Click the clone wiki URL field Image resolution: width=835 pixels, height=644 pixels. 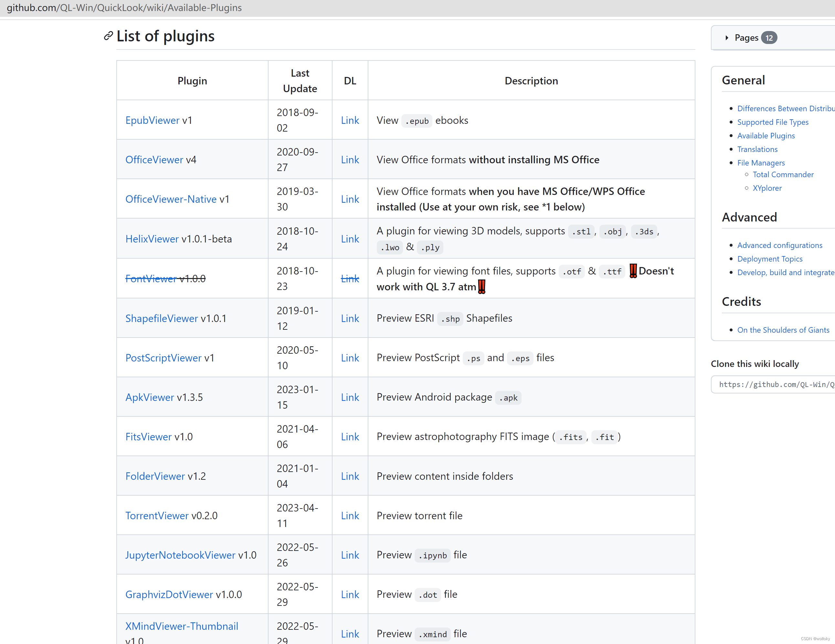click(x=774, y=384)
